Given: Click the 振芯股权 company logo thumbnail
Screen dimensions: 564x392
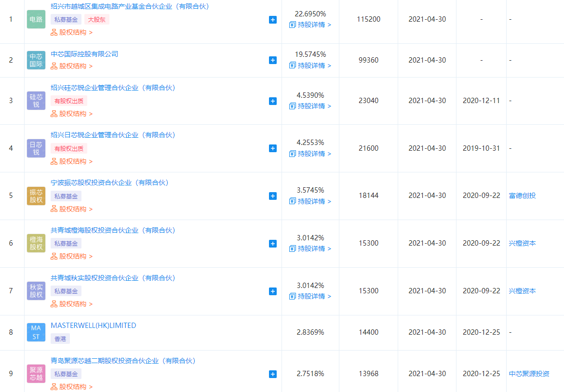Looking at the screenshot, I should [x=36, y=196].
